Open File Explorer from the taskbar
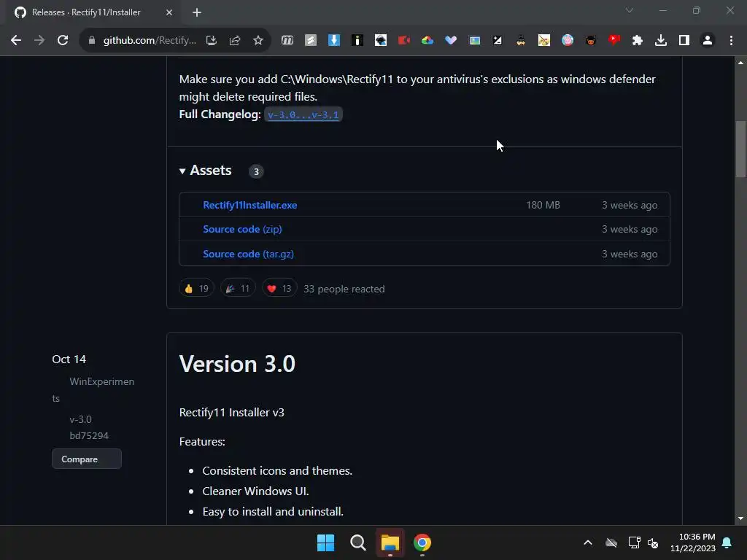747x560 pixels. click(390, 542)
